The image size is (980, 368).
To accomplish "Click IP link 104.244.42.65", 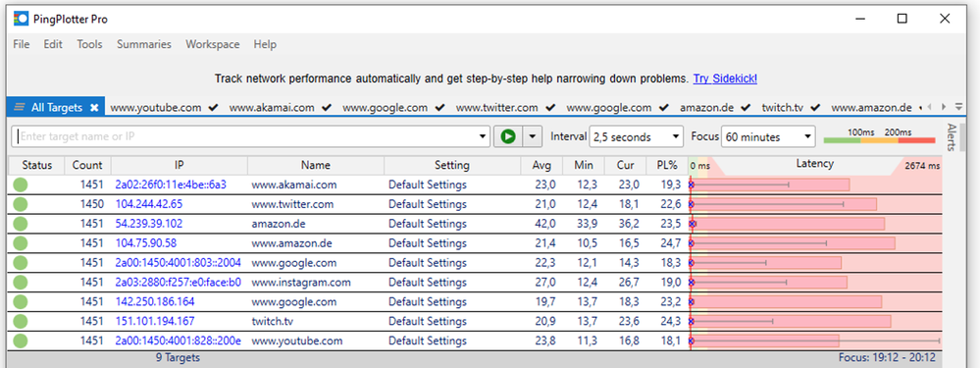I will (x=149, y=204).
